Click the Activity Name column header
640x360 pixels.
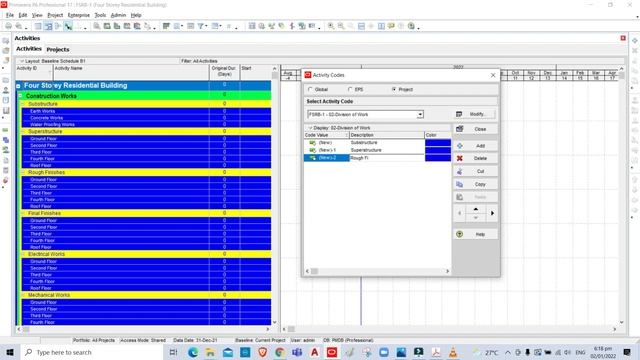click(x=131, y=72)
